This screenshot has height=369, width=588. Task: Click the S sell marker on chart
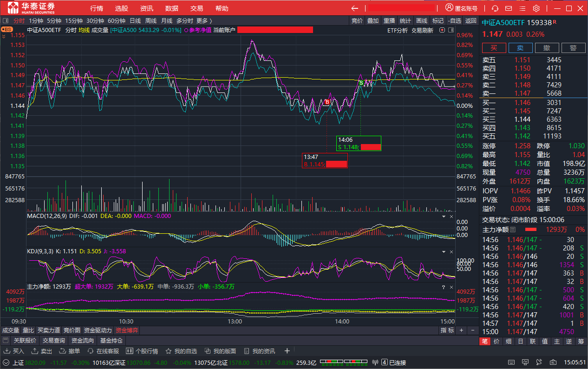[x=361, y=82]
